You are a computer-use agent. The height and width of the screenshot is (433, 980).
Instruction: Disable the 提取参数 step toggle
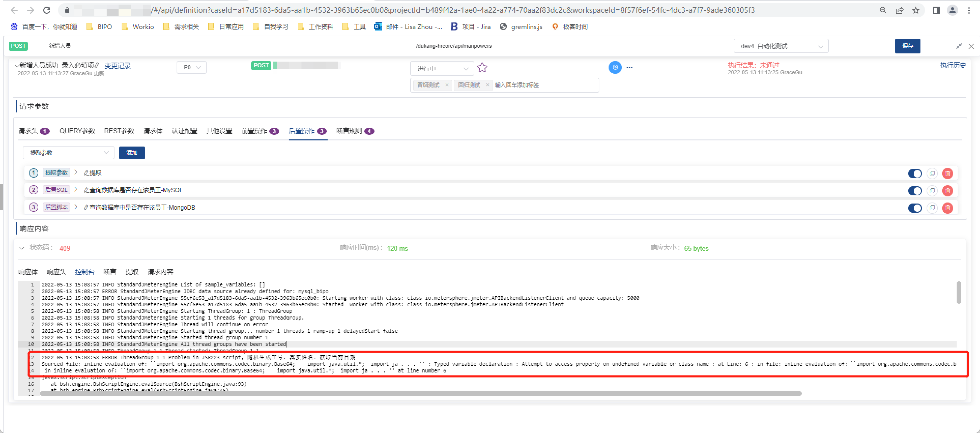click(x=915, y=174)
